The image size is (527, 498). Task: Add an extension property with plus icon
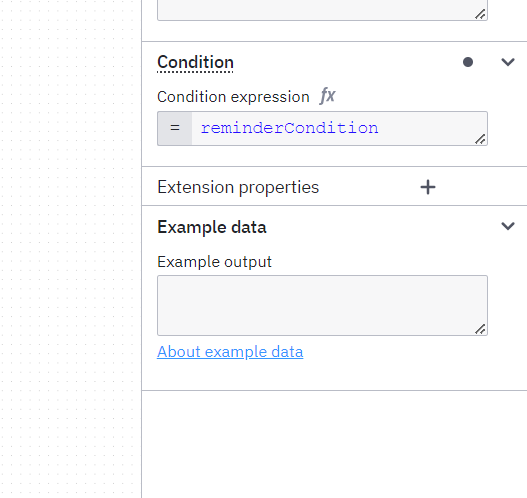click(x=428, y=187)
